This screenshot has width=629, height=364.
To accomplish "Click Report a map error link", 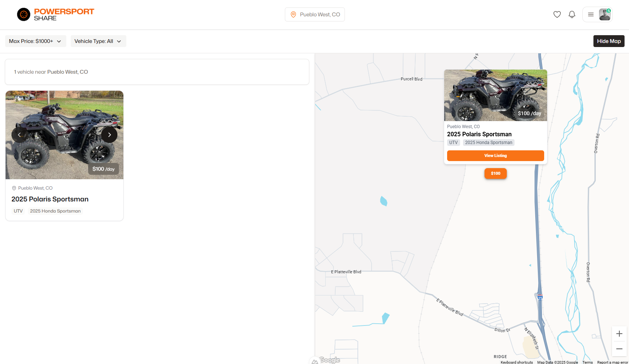I will pos(612,362).
